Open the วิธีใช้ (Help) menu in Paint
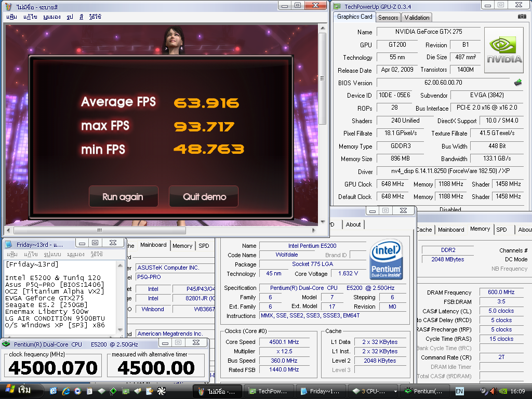 tap(96, 17)
